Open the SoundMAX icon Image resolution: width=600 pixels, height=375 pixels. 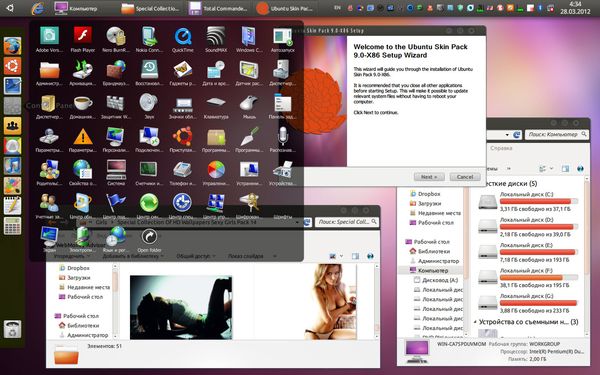(x=216, y=39)
